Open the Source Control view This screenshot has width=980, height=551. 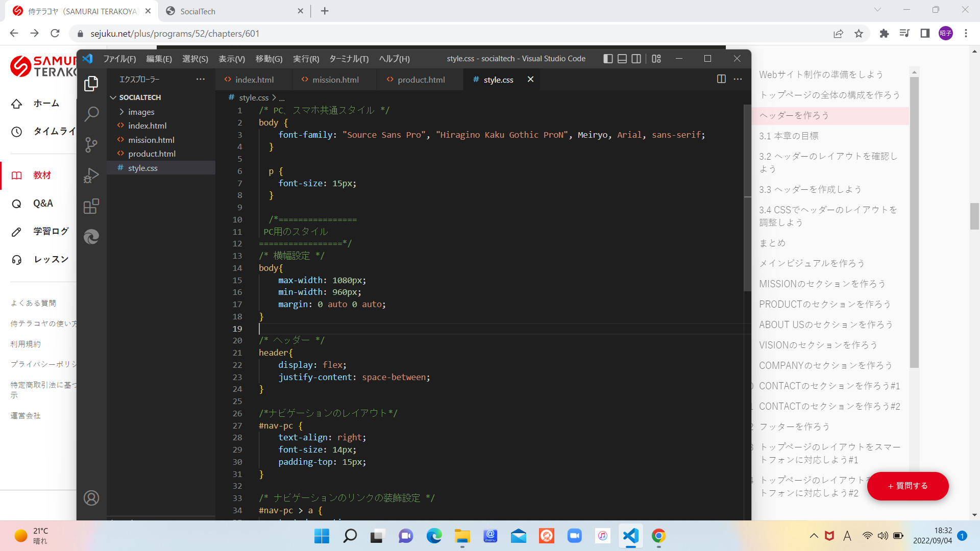pos(91,145)
